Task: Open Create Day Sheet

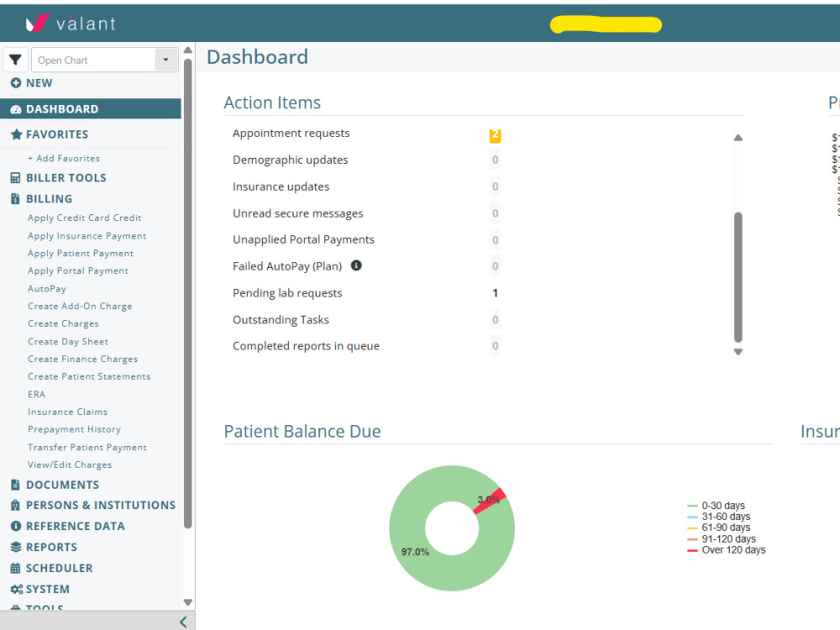Action: click(x=68, y=342)
